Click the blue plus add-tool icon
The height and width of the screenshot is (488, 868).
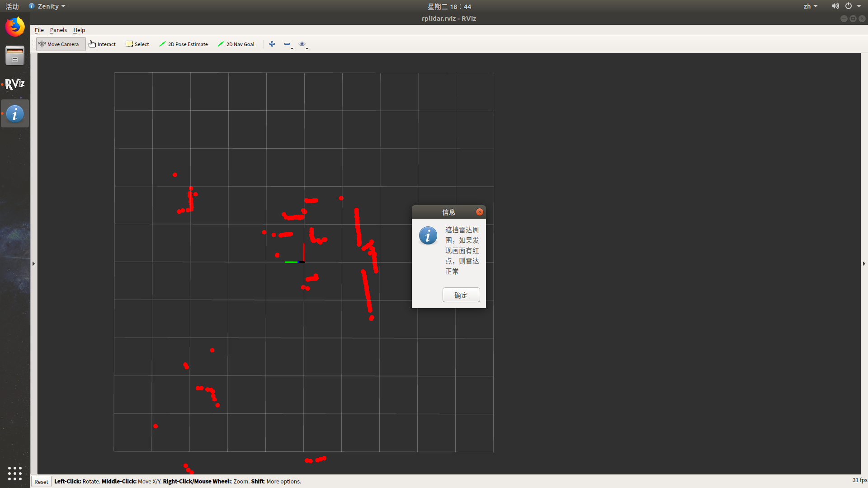click(272, 44)
